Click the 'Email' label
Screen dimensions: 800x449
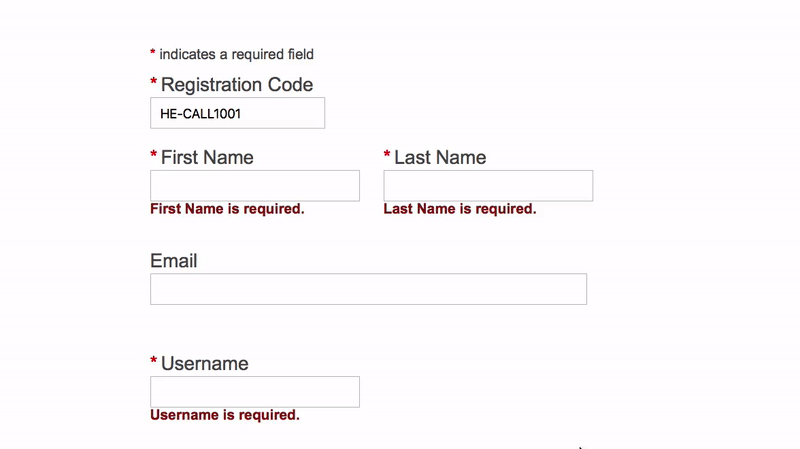(173, 261)
